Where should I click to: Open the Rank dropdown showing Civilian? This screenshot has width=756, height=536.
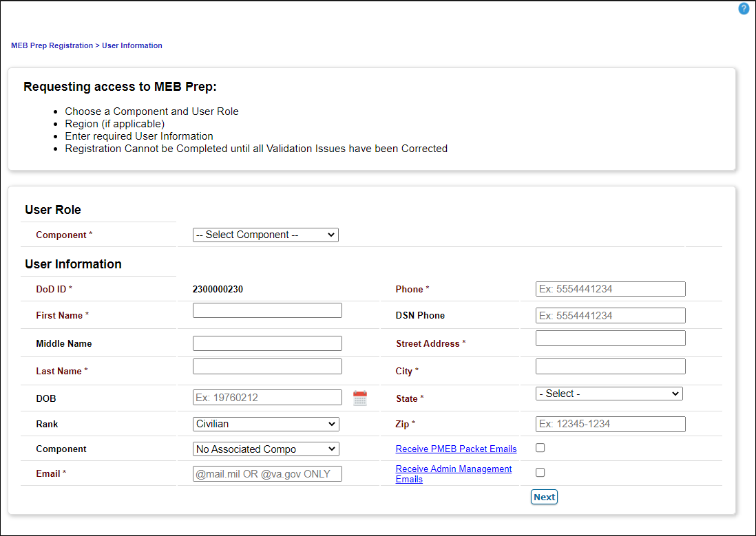[x=265, y=424]
